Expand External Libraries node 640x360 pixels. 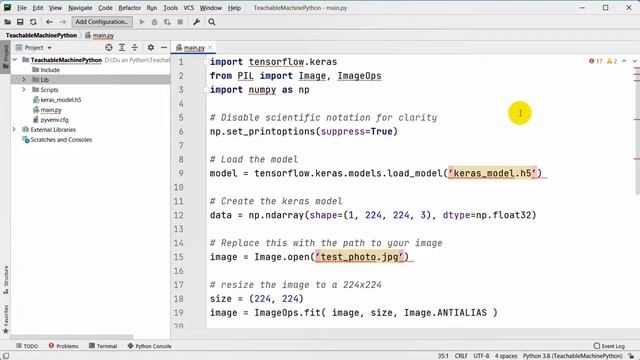14,129
